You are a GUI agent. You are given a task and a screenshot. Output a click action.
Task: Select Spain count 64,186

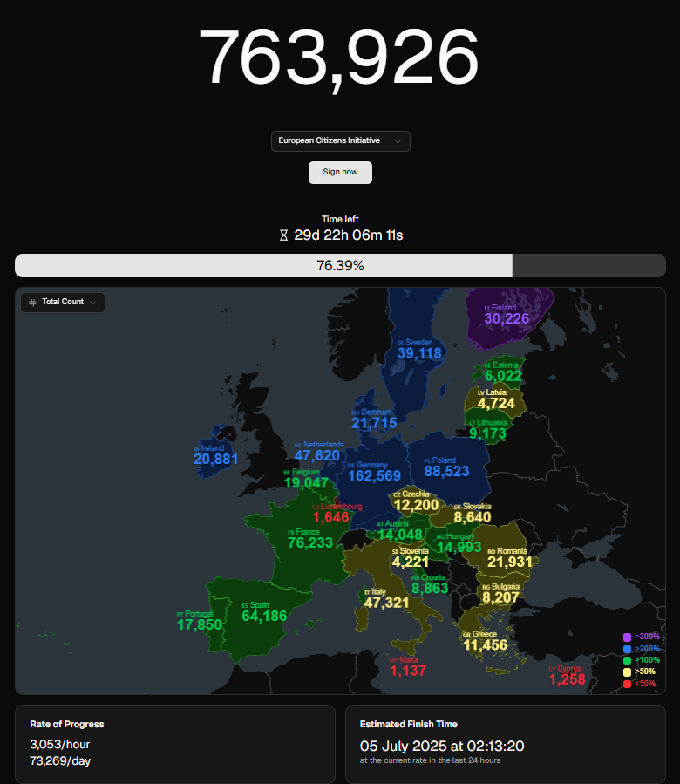coord(264,616)
